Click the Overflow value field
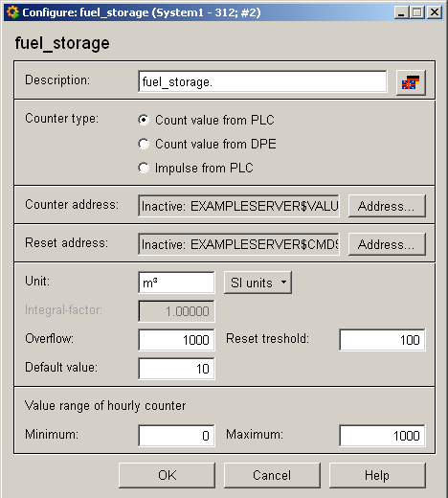 [176, 340]
